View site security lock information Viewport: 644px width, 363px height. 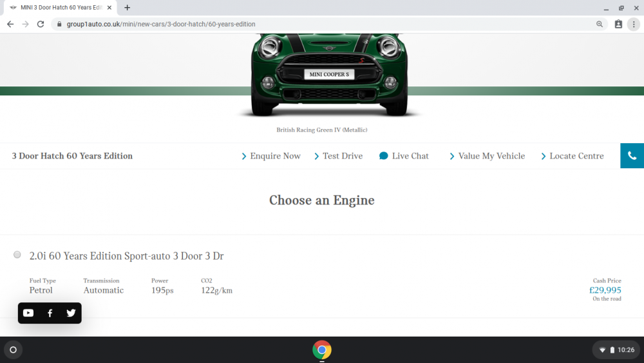click(x=59, y=25)
